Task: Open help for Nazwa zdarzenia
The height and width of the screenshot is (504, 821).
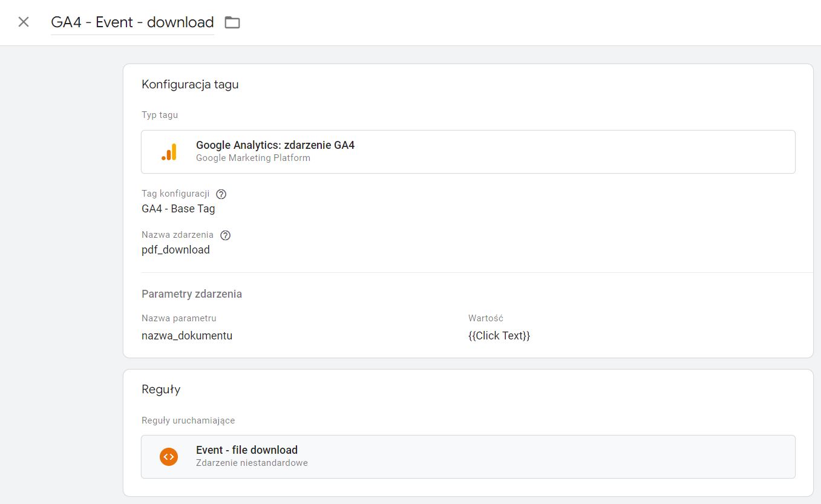Action: [x=225, y=235]
